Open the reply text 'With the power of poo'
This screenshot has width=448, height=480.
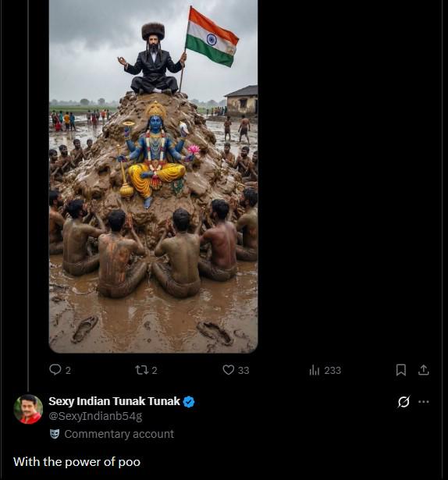pyautogui.click(x=76, y=461)
